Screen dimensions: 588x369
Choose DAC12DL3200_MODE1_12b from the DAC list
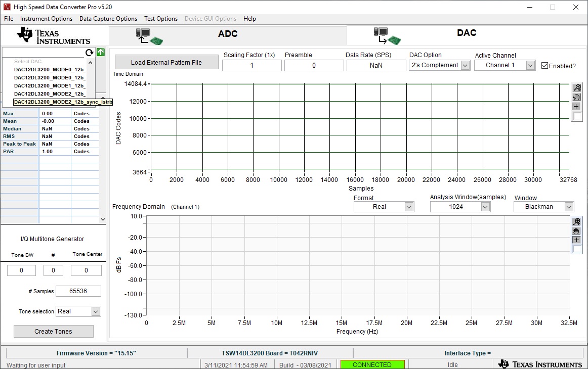pyautogui.click(x=50, y=85)
